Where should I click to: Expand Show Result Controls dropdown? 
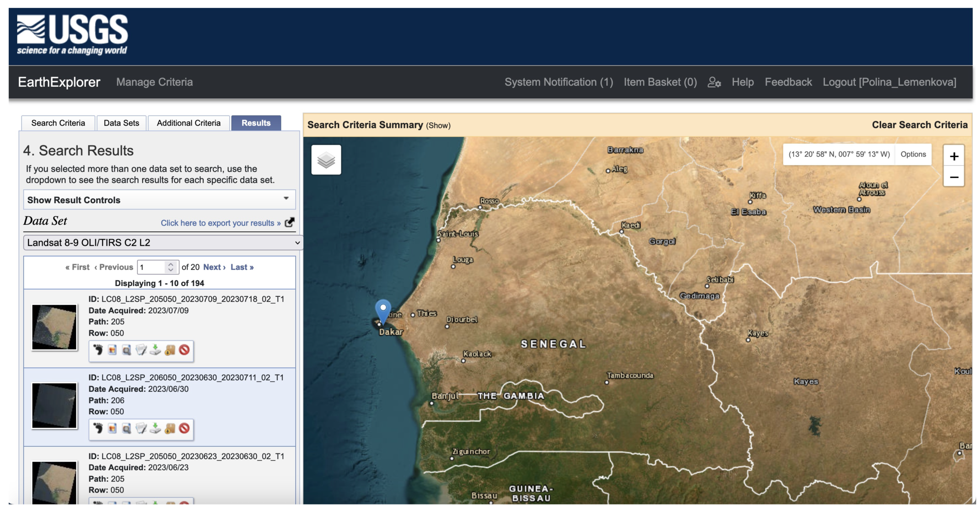[x=159, y=200]
